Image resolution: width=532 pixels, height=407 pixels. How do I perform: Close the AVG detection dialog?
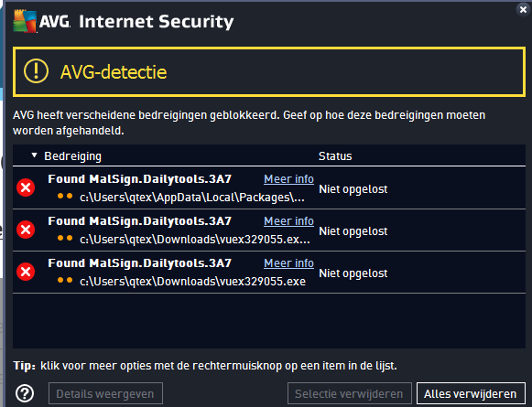point(523,9)
